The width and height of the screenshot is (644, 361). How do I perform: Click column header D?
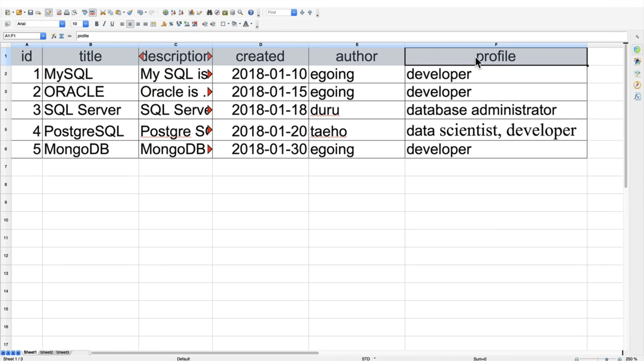pyautogui.click(x=260, y=45)
